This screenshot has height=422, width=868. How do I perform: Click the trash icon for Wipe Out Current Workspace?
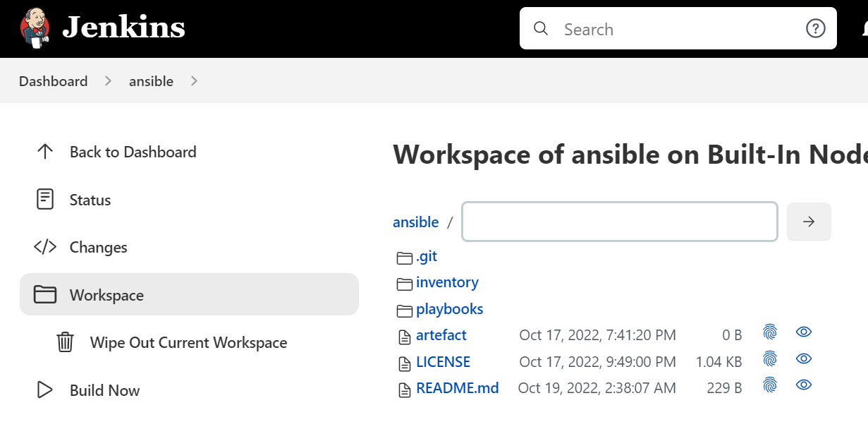tap(65, 342)
